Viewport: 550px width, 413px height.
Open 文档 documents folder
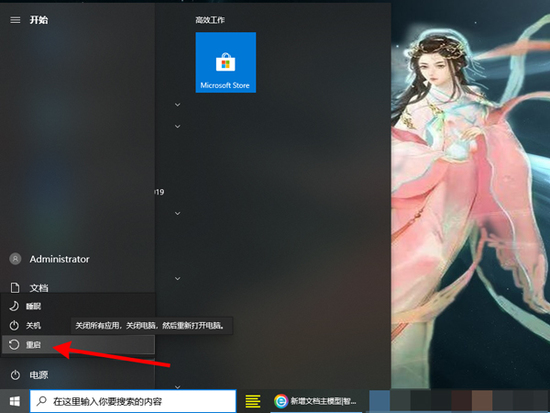point(77,288)
